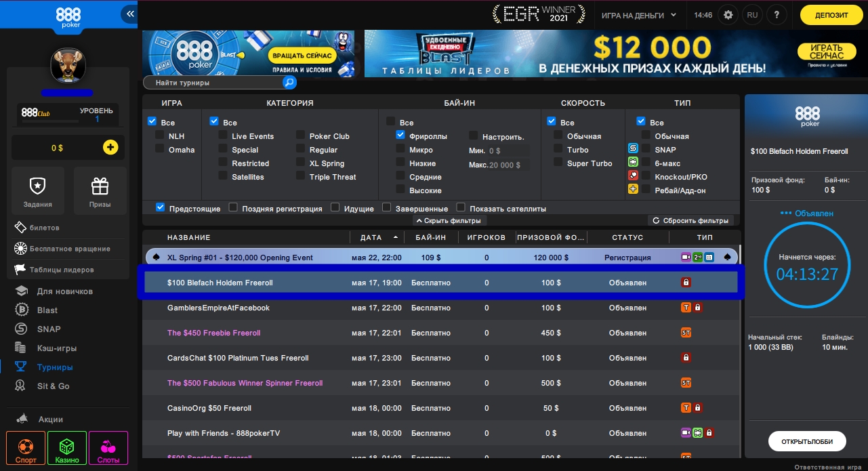Open Казино dice icon button
Image resolution: width=868 pixels, height=471 pixels.
[67, 449]
